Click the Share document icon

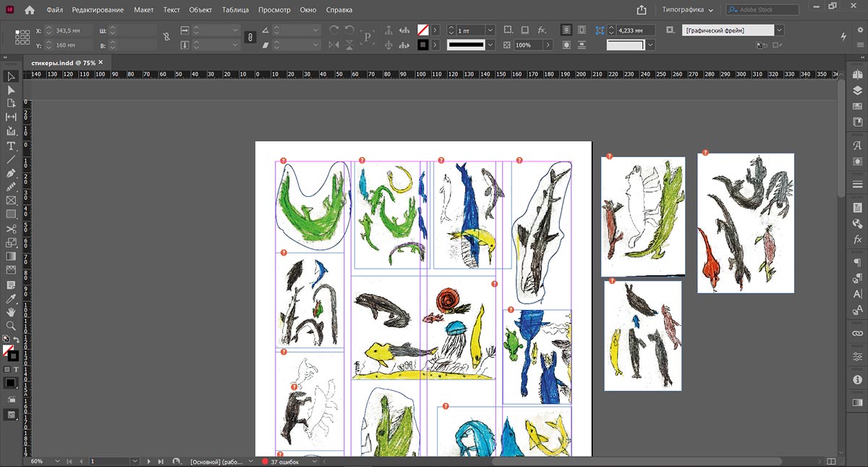point(641,10)
